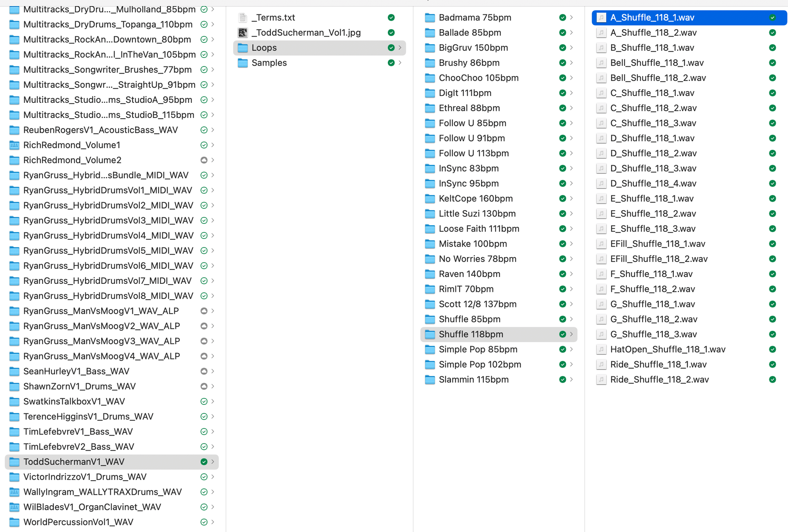This screenshot has width=788, height=532.
Task: Select F_Shuffle_118_2.wav file
Action: coord(689,289)
